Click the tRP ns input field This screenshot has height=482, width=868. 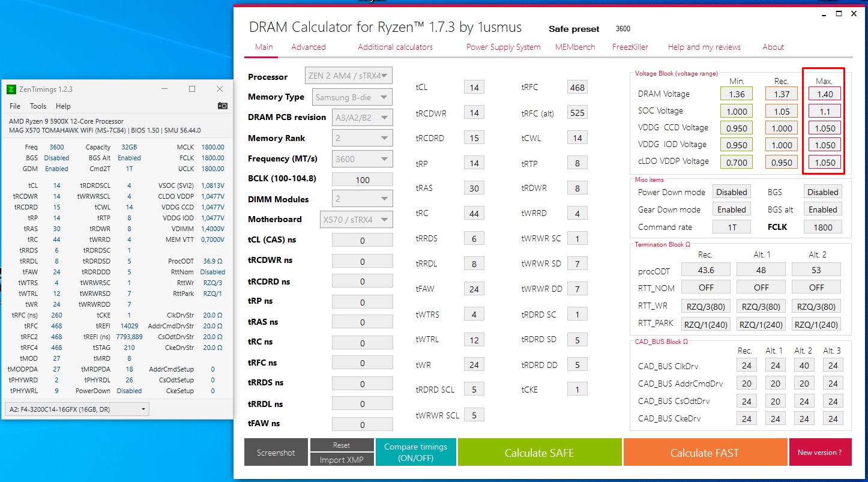pos(363,302)
